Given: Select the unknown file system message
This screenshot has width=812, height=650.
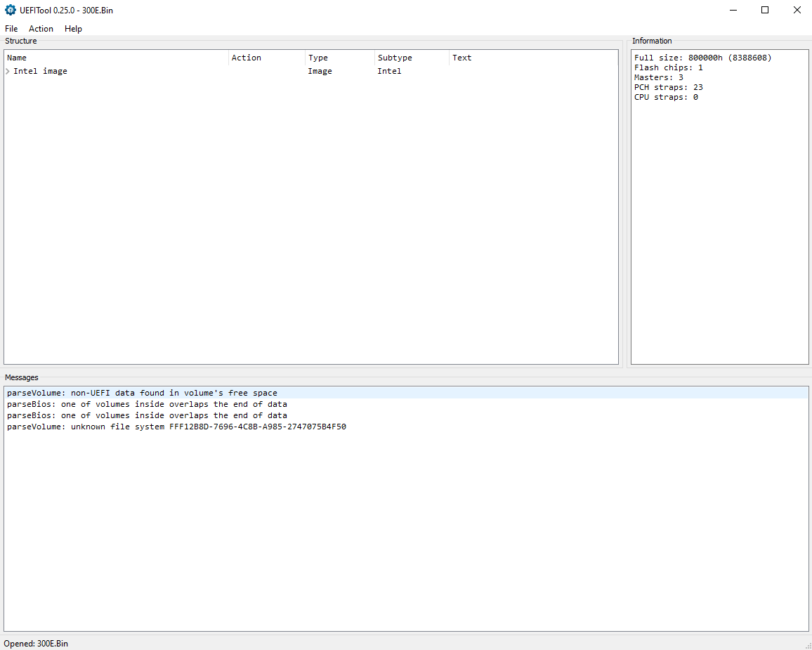Looking at the screenshot, I should (x=405, y=427).
